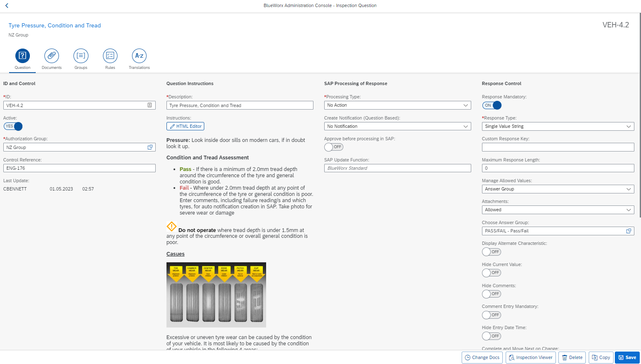Click the Control Reference field

[x=79, y=168]
